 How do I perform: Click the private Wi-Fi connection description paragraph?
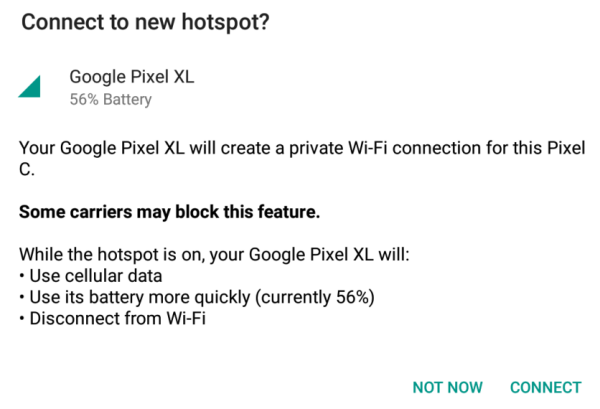click(x=302, y=158)
